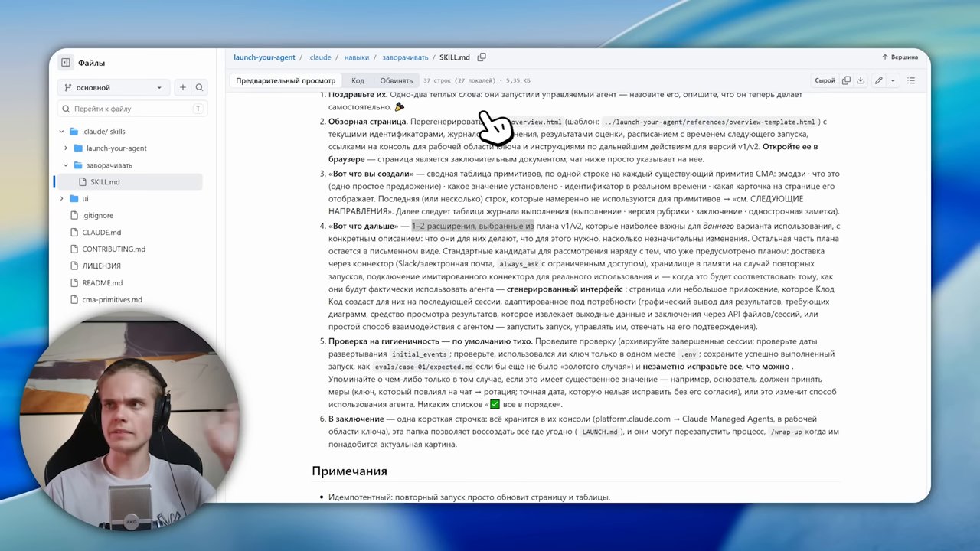Copy raw file contents icon
The height and width of the screenshot is (551, 980).
click(846, 80)
